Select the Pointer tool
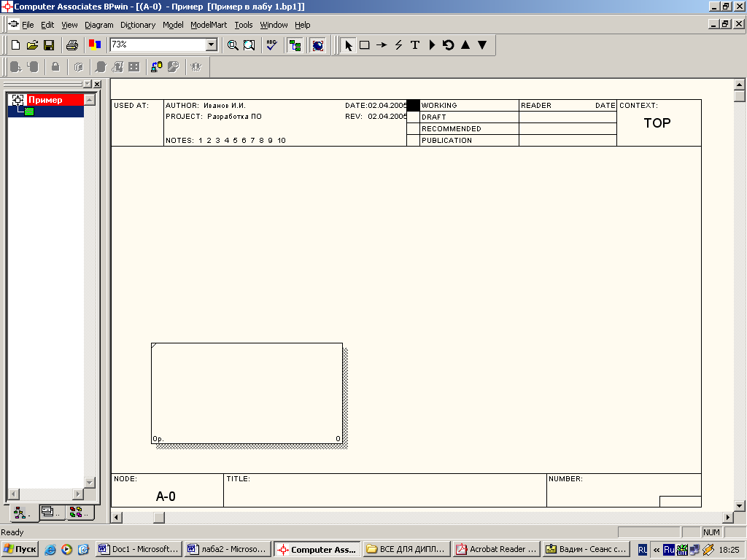Screen dimensions: 747x560 coord(348,45)
